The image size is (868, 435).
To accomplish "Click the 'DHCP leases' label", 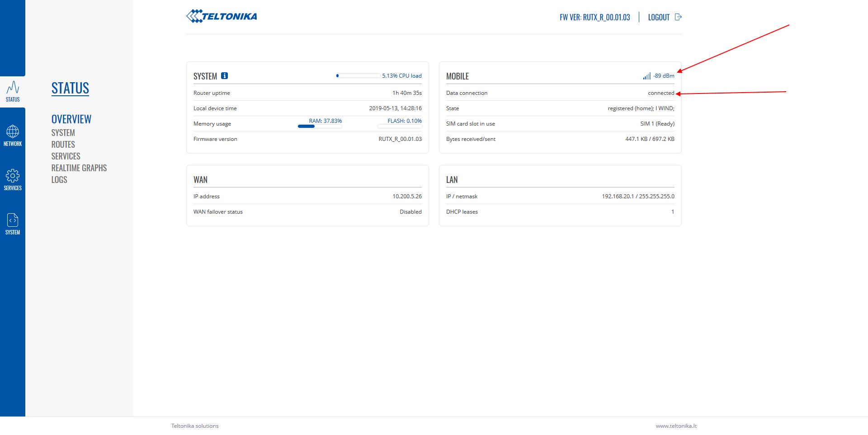I will tap(462, 212).
